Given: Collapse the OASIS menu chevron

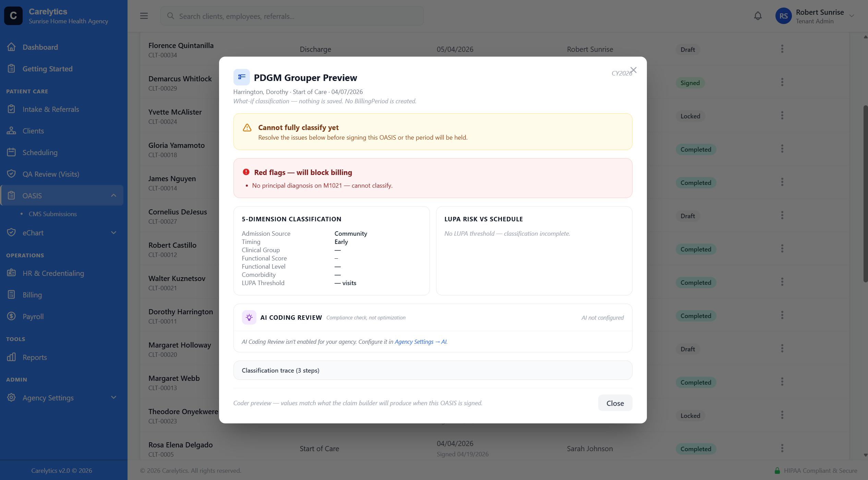Looking at the screenshot, I should pos(114,196).
